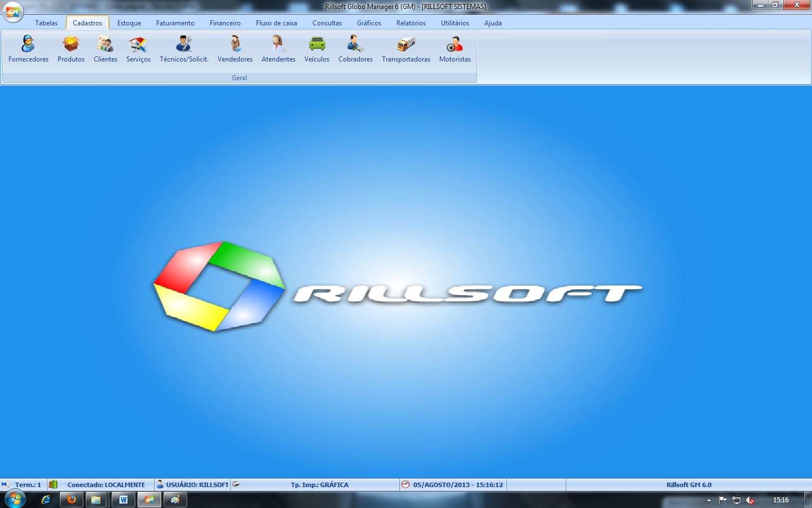812x508 pixels.
Task: Open the Ajuda menu
Action: 493,23
